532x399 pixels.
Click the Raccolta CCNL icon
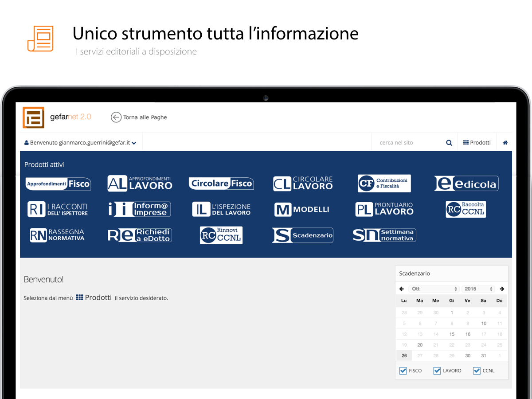tap(465, 209)
